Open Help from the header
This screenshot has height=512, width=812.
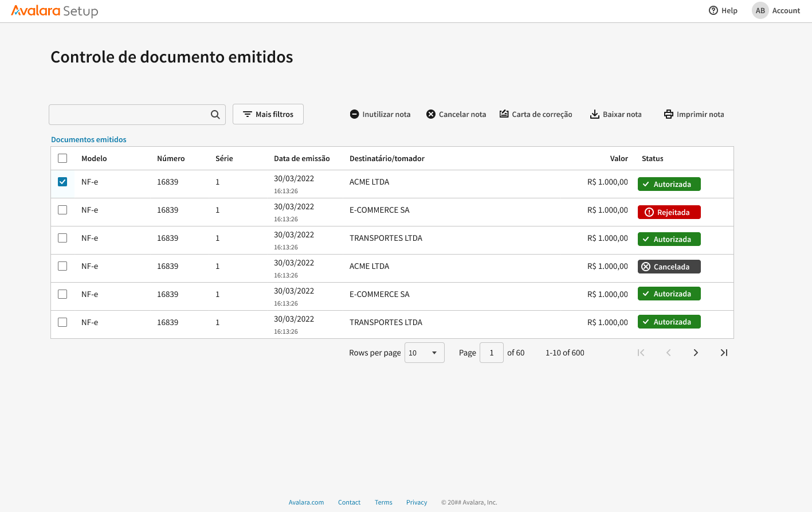coord(723,10)
